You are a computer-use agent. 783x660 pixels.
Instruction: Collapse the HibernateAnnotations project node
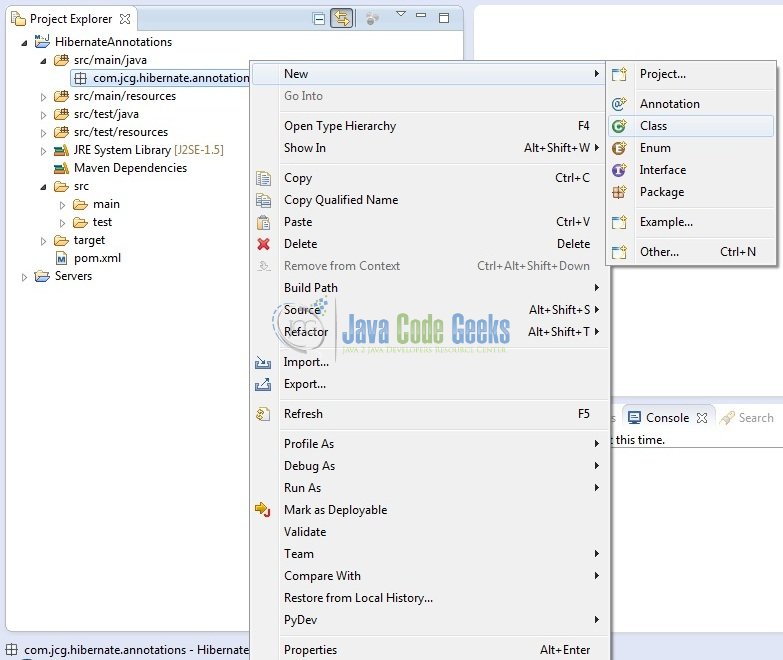pyautogui.click(x=24, y=43)
